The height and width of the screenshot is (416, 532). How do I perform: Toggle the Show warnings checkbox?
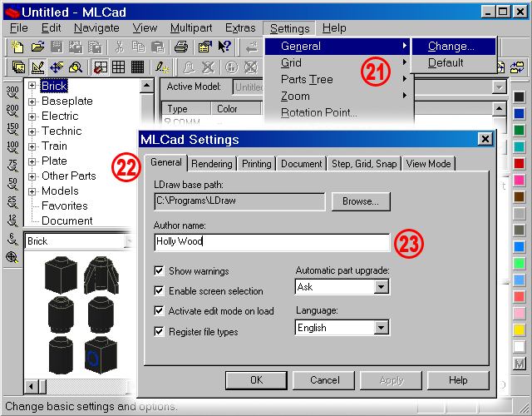pos(159,271)
